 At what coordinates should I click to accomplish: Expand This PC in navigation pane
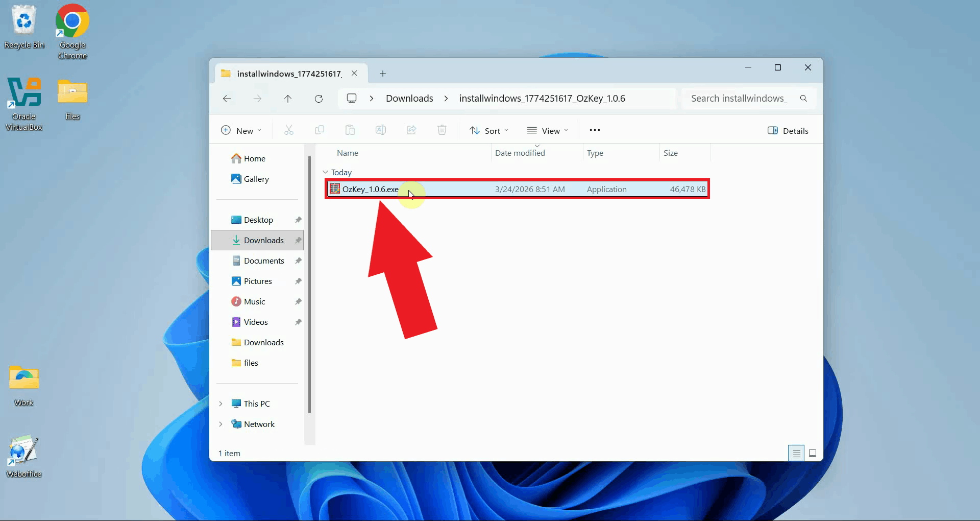point(220,404)
